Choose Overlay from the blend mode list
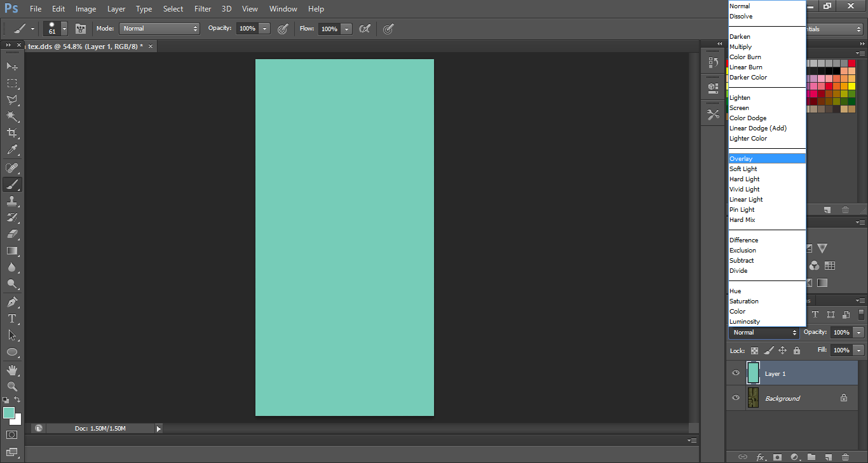Image resolution: width=868 pixels, height=463 pixels. pyautogui.click(x=741, y=159)
